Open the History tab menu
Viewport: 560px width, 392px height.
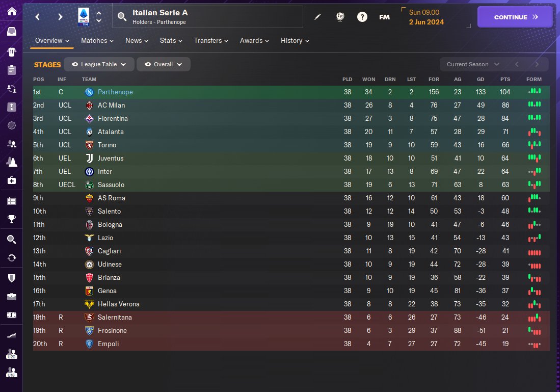295,40
